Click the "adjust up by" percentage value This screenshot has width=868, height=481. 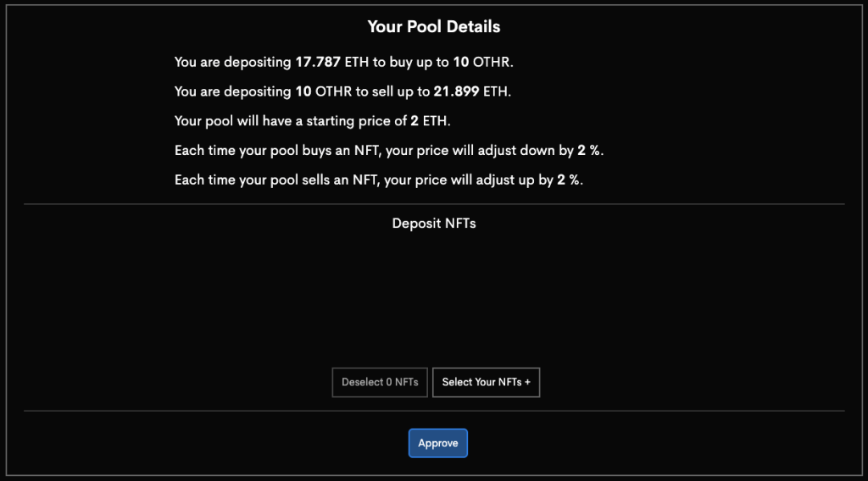562,180
